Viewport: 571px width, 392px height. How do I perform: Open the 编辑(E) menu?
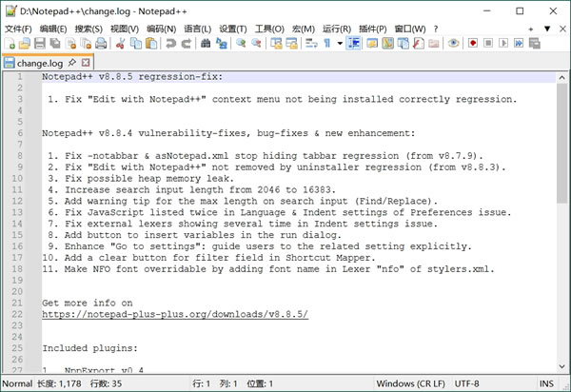tap(53, 29)
